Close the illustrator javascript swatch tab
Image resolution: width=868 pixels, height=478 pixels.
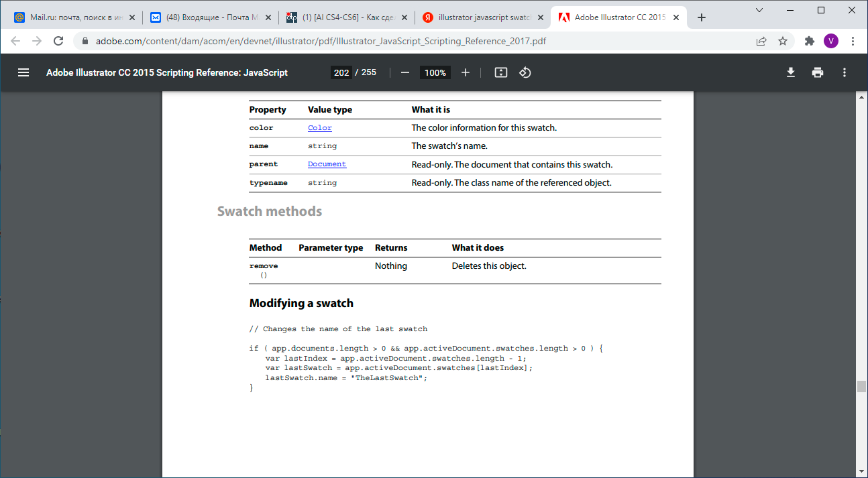tap(539, 17)
